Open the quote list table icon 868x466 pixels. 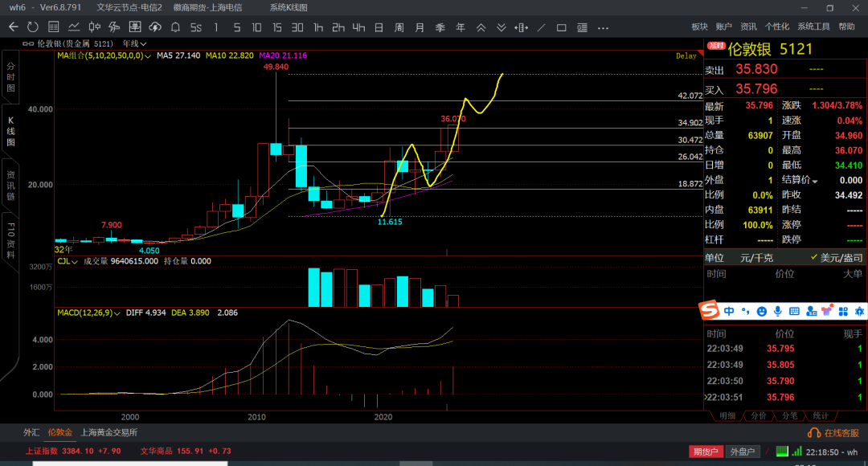[x=54, y=27]
